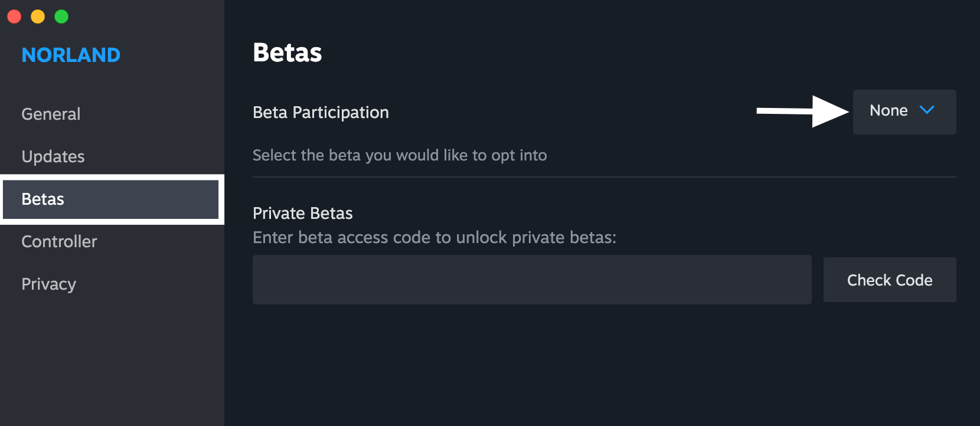Click the 'Select the beta' description text
Screen dimensions: 980x426
pyautogui.click(x=400, y=155)
